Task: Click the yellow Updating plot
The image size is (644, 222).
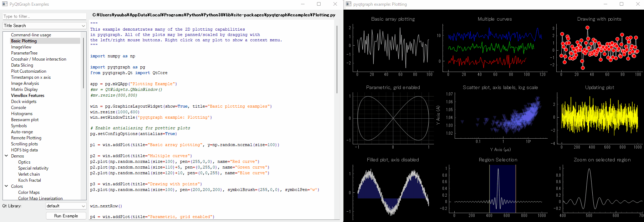Action: (x=599, y=118)
